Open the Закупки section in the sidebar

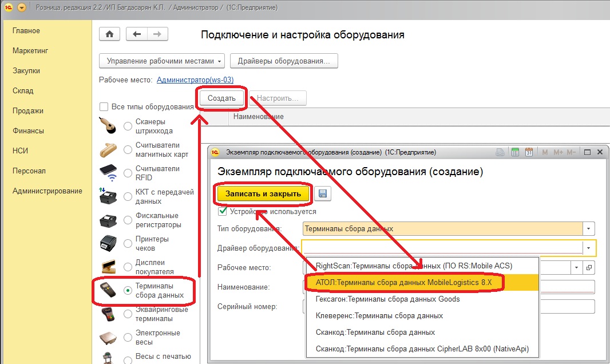tap(26, 71)
